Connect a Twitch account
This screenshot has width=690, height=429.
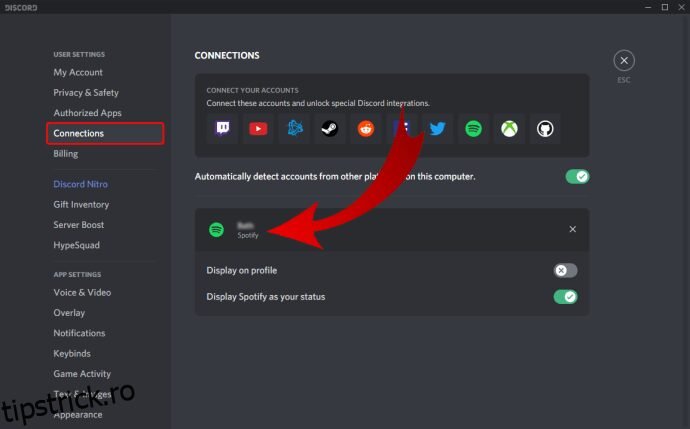pyautogui.click(x=223, y=128)
